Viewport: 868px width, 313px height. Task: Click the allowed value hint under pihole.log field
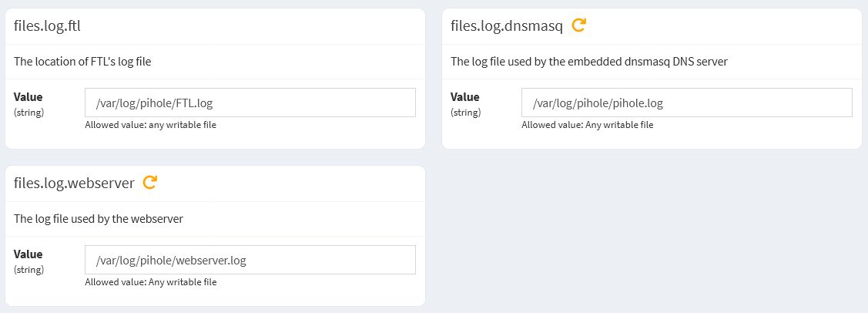tap(587, 125)
